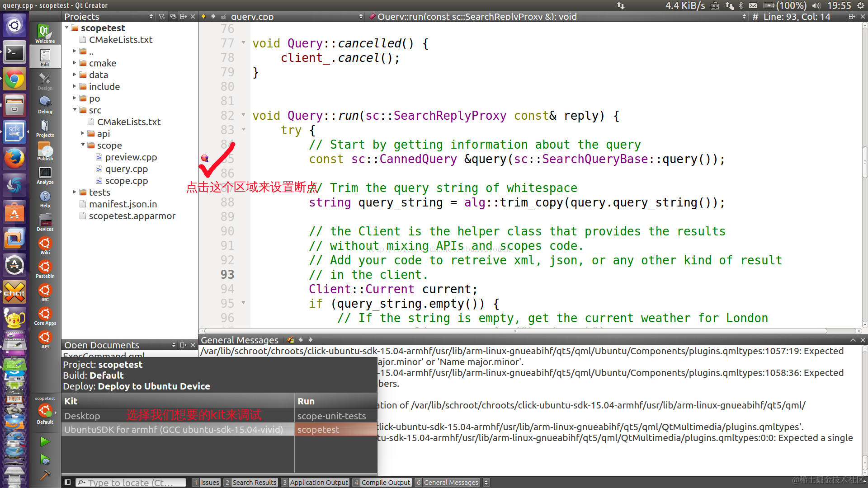
Task: Collapse the src folder in project tree
Action: (75, 110)
